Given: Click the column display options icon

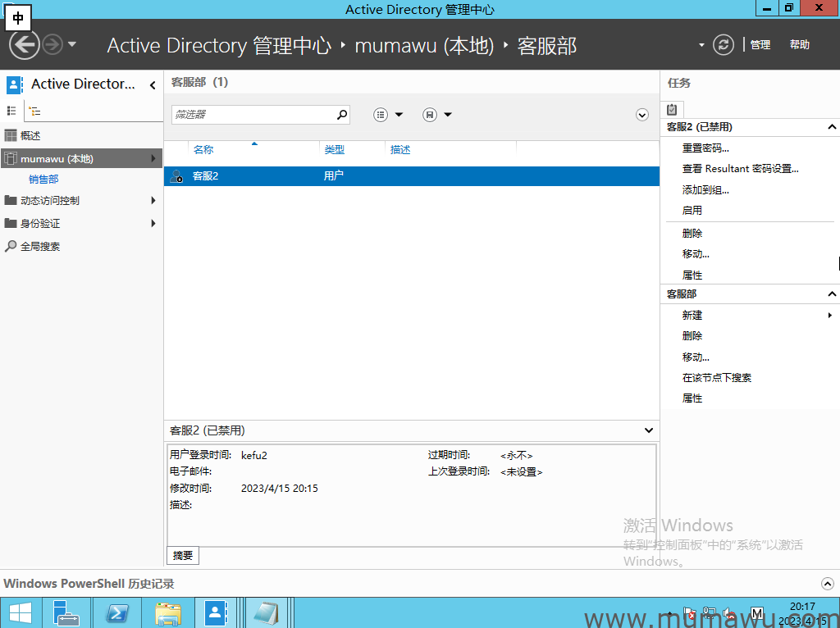Looking at the screenshot, I should (381, 114).
